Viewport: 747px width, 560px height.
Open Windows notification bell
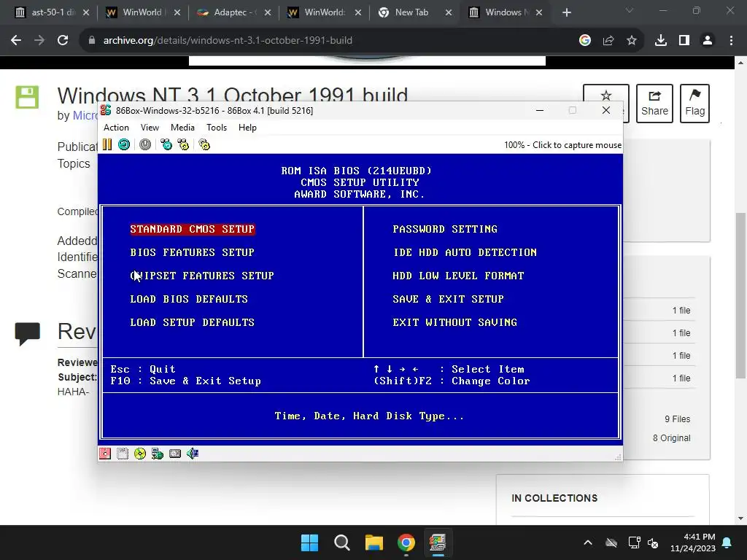point(727,542)
